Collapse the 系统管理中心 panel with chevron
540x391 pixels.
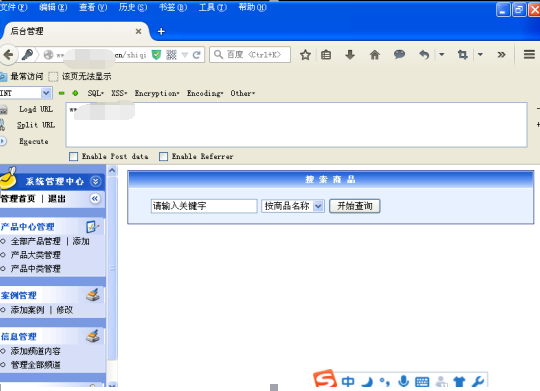[95, 181]
